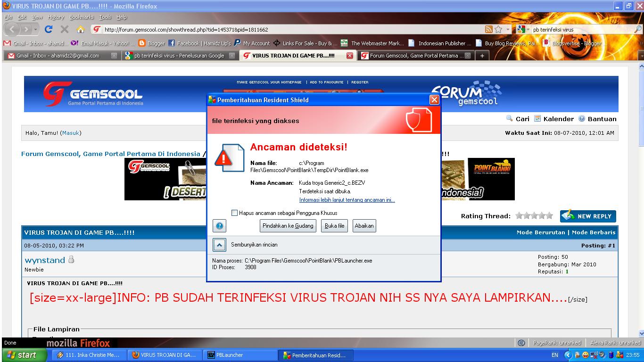Open the PayPal My Account bookmark
644x362 pixels.
click(252, 43)
